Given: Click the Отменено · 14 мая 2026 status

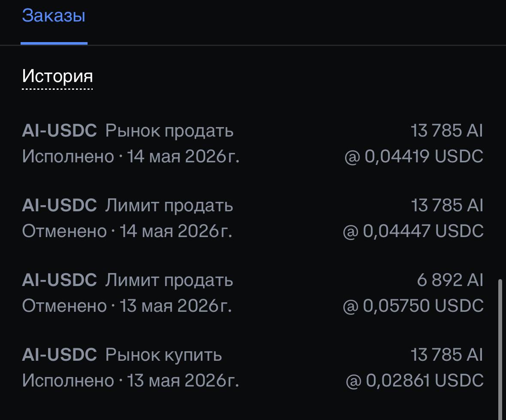Looking at the screenshot, I should [x=127, y=231].
